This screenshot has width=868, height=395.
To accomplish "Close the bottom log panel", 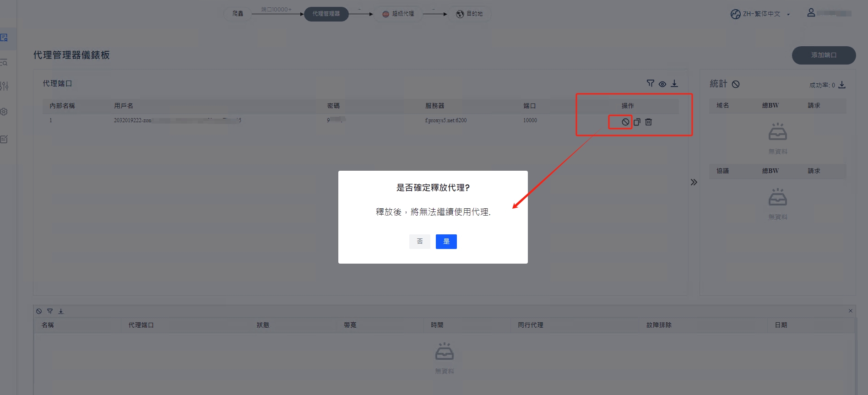I will 850,311.
